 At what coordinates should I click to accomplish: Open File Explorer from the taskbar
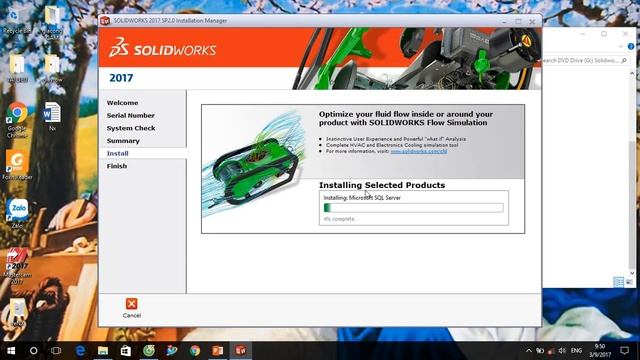pos(103,351)
